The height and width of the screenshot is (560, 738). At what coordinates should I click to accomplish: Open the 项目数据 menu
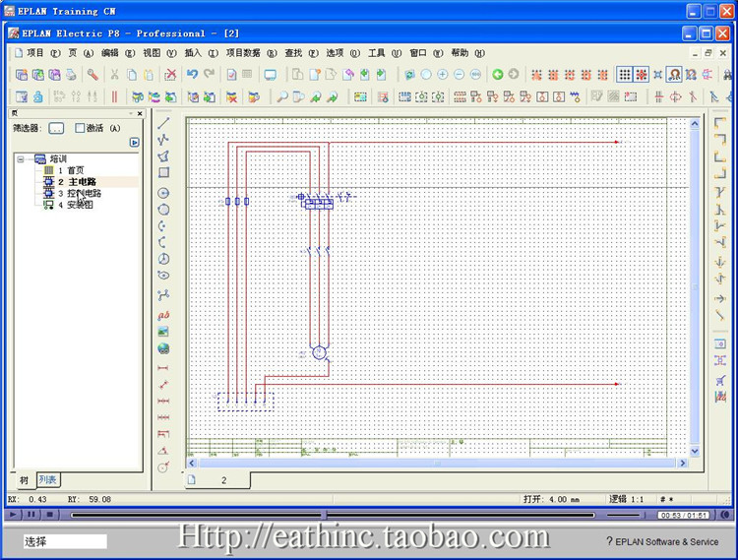click(x=251, y=53)
